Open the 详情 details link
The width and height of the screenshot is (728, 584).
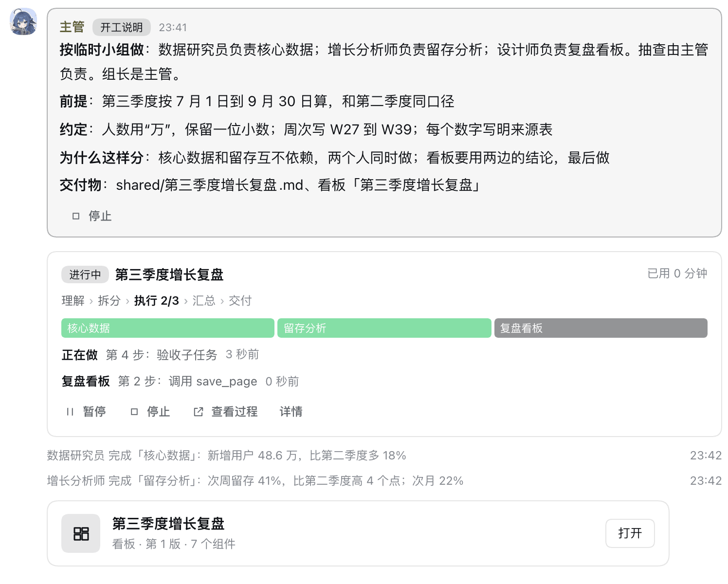pos(291,412)
